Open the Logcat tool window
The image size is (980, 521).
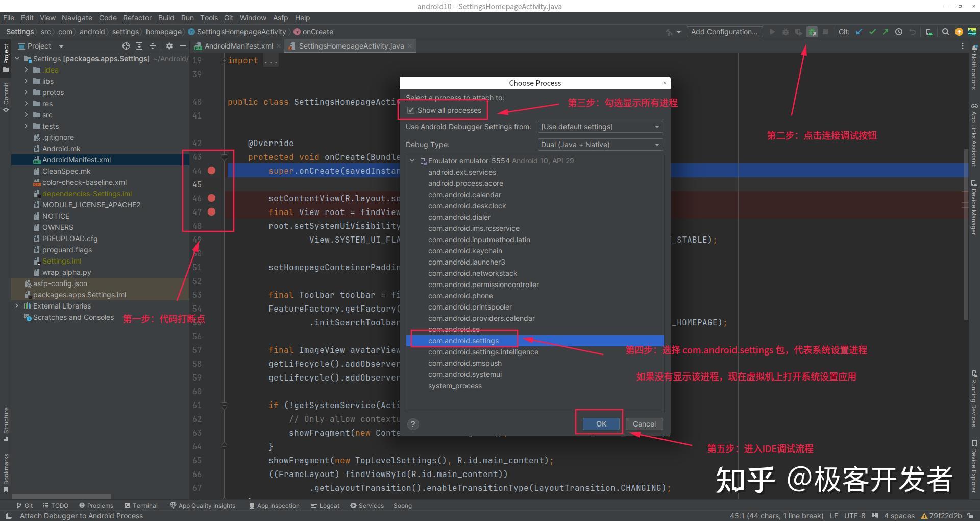(x=325, y=506)
